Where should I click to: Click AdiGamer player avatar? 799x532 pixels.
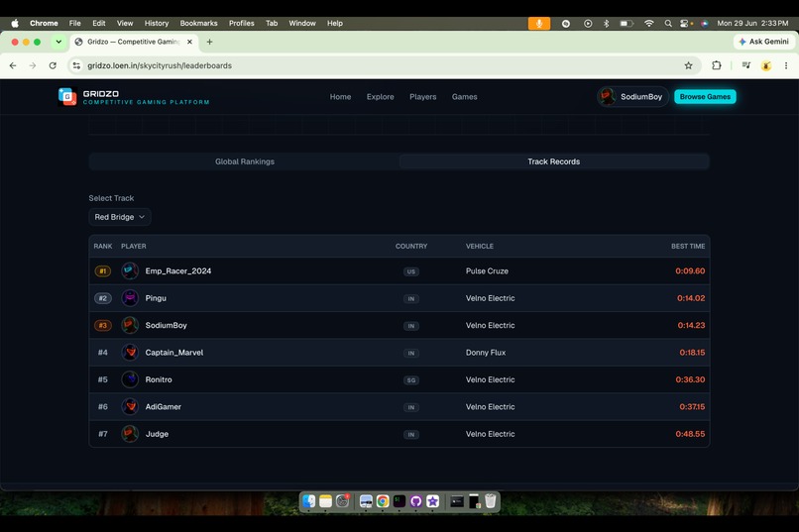tap(130, 407)
